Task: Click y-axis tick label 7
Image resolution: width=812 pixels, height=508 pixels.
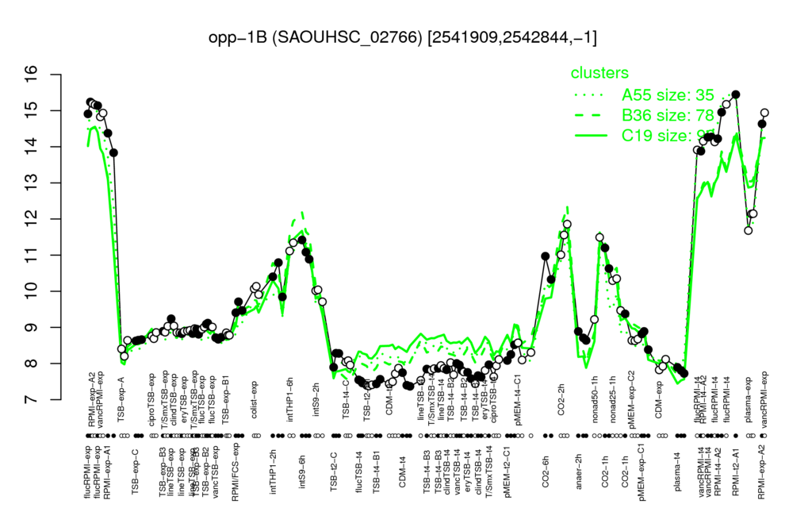Action: 32,400
